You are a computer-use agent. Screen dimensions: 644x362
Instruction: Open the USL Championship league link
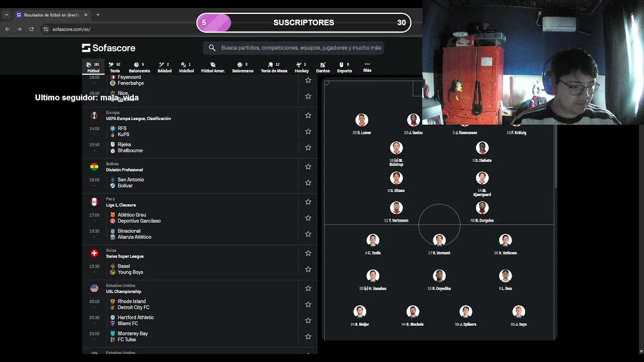click(123, 292)
